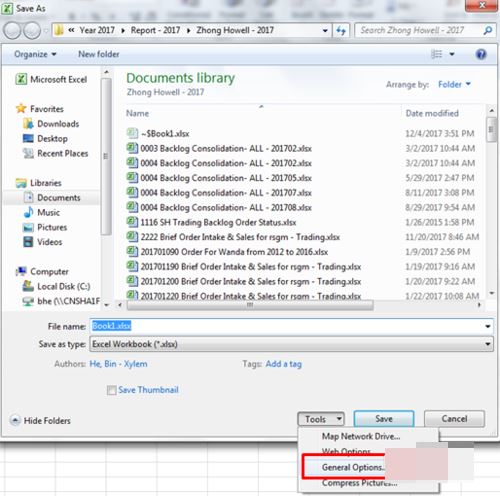
Task: Click the change view icon
Action: 436,54
